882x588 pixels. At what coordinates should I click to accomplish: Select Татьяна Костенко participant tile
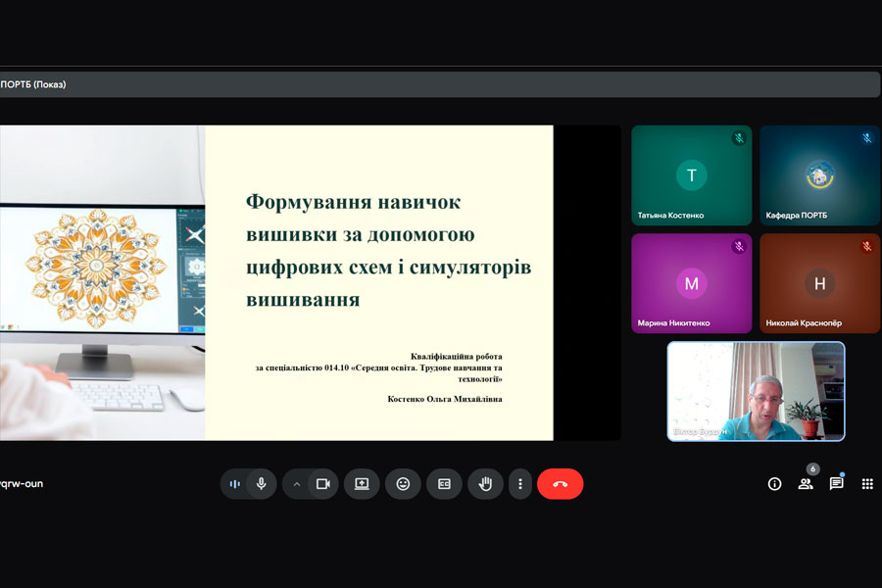[x=691, y=175]
